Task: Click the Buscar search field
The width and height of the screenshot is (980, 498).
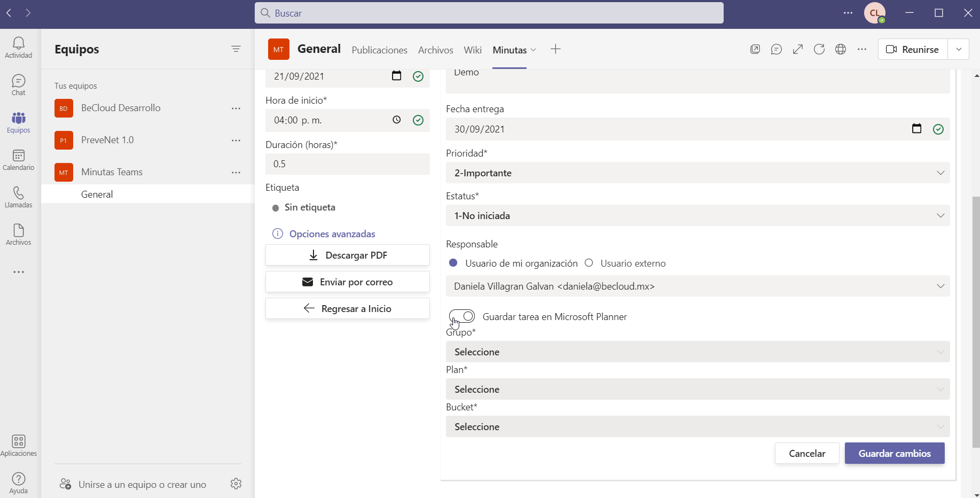Action: coord(489,13)
